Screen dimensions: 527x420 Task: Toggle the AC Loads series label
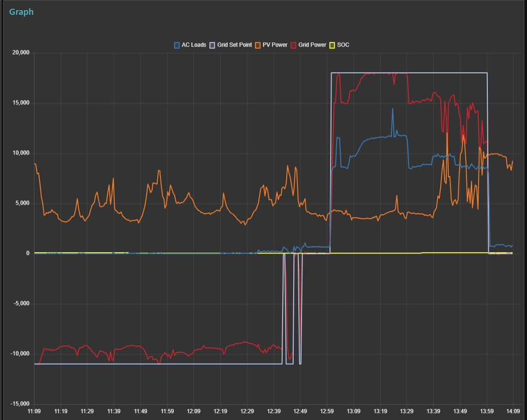tap(194, 45)
